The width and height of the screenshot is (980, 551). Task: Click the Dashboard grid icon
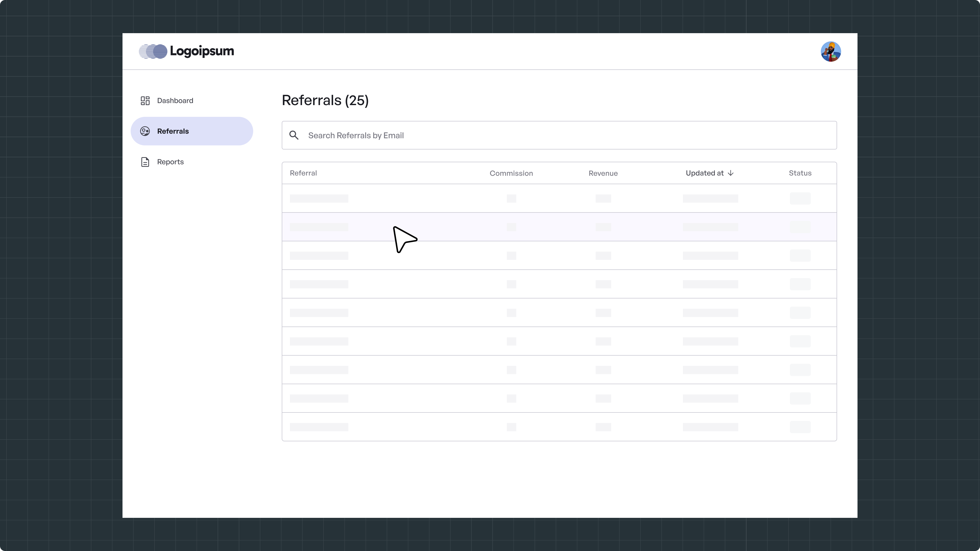pos(145,101)
